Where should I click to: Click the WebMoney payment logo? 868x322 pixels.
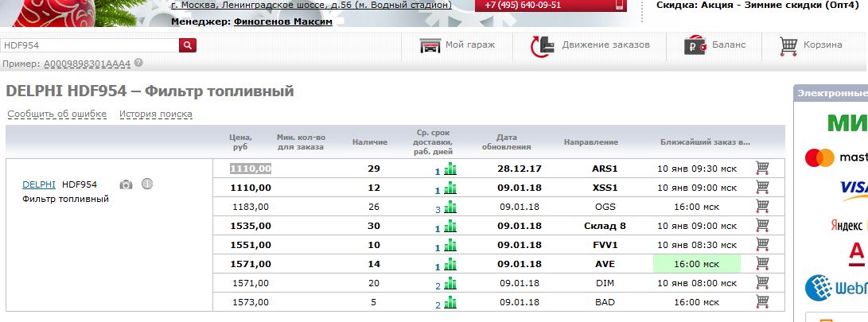click(836, 288)
